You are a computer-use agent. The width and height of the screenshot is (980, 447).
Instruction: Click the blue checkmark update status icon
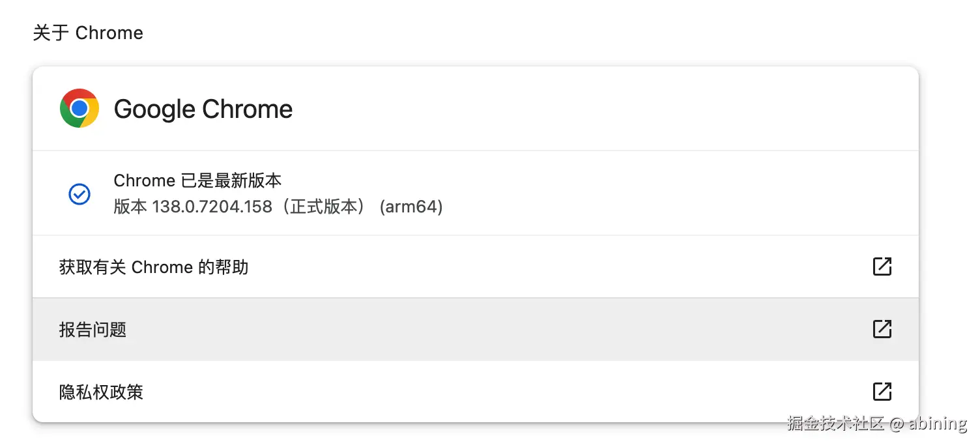[x=79, y=194]
